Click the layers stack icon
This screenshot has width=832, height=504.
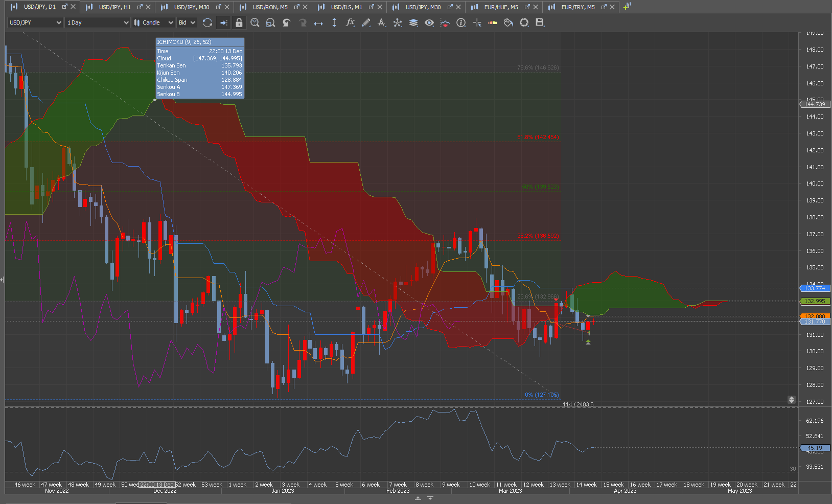413,22
